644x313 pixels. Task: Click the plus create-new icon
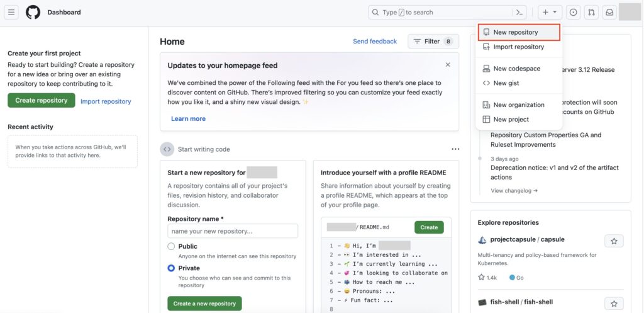point(545,13)
